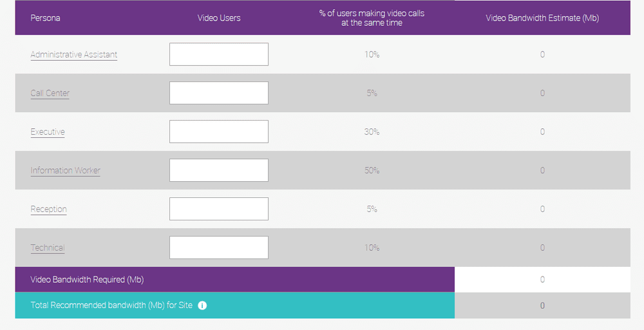This screenshot has width=644, height=330.
Task: Click the Technical video users input box
Action: 219,247
